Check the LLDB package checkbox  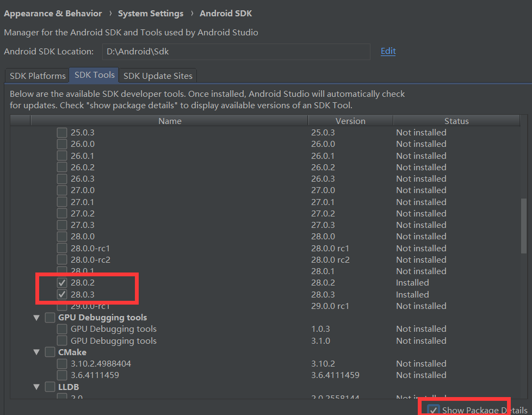(x=50, y=387)
